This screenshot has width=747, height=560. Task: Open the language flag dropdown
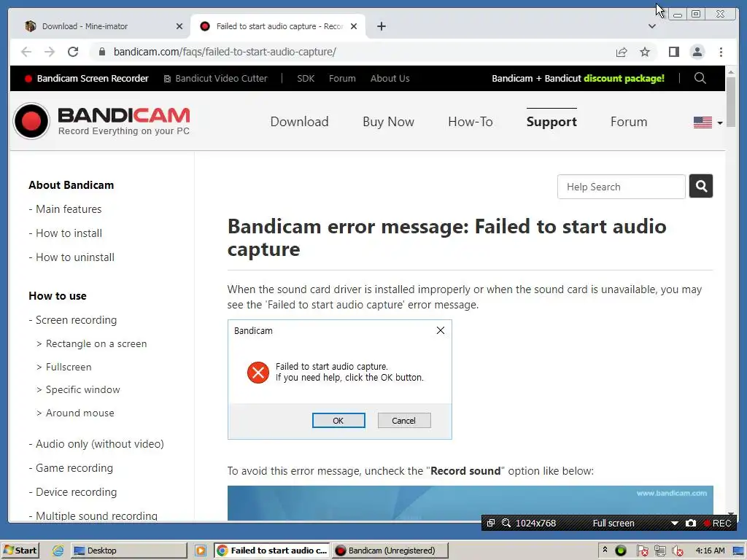[708, 122]
